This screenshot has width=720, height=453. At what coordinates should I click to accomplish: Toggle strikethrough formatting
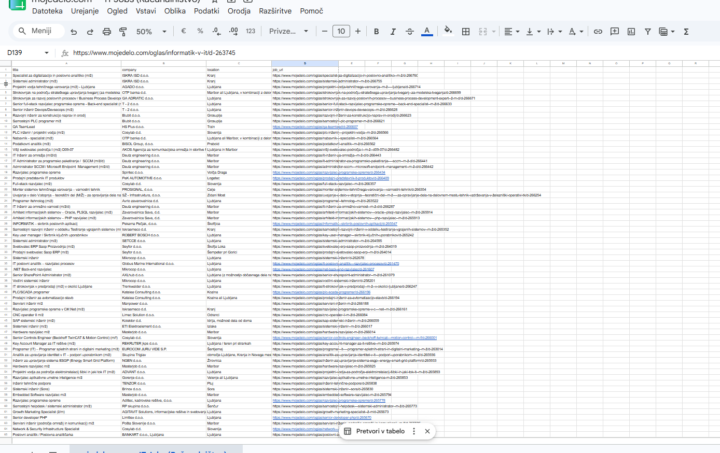(x=410, y=32)
